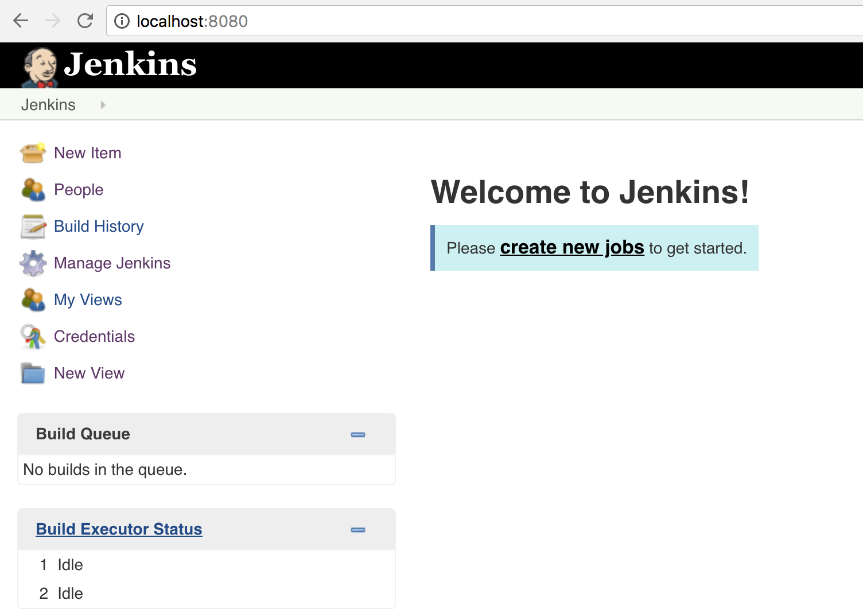The image size is (863, 616).
Task: Click the Jenkins breadcrumb link
Action: coord(48,105)
